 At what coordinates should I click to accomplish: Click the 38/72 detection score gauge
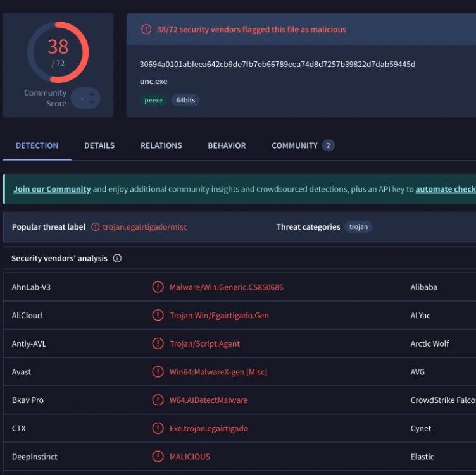tap(58, 52)
